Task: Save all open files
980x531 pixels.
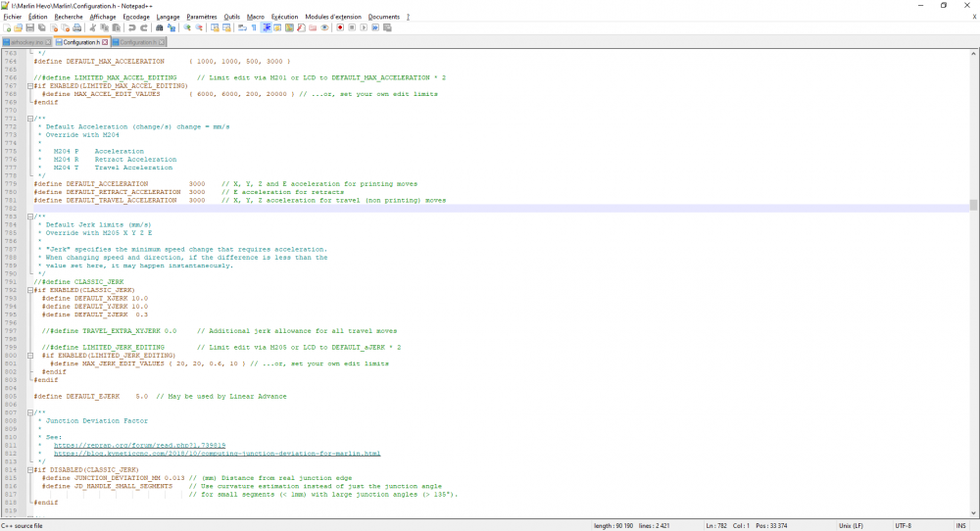Action: [42, 27]
